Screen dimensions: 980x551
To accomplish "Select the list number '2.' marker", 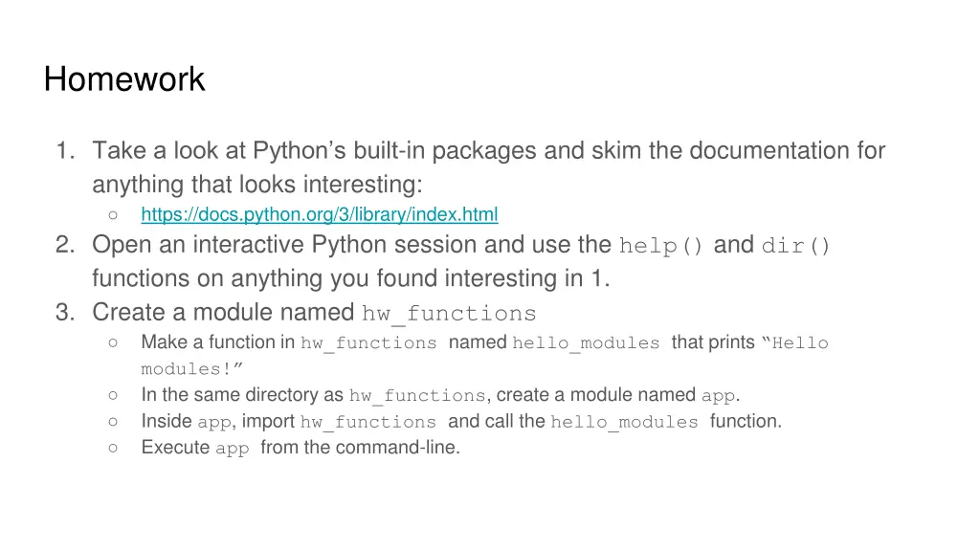I will pyautogui.click(x=66, y=244).
